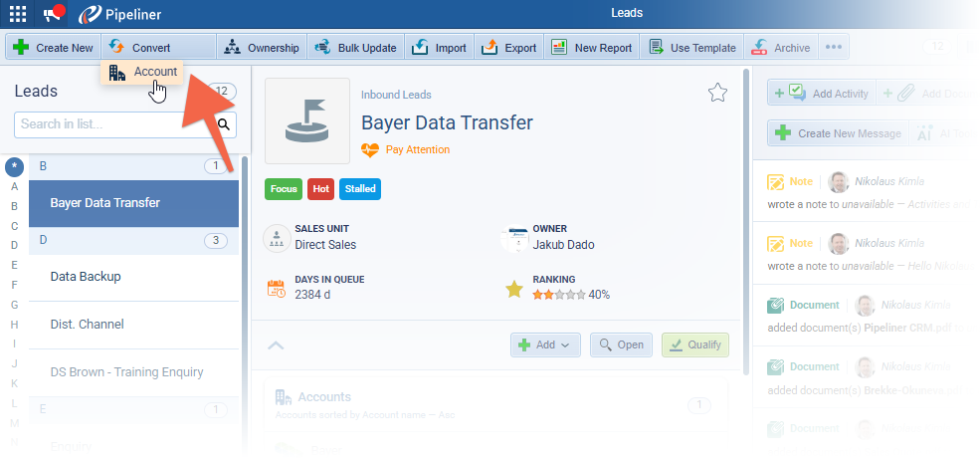Set the ranking using the star rating
980x458 pixels.
point(555,295)
